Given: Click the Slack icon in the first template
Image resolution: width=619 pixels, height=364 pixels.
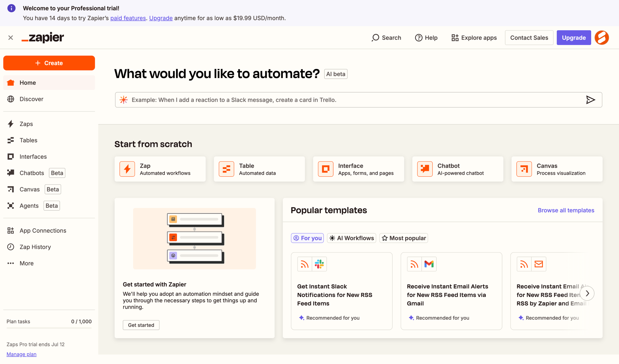Looking at the screenshot, I should (x=319, y=264).
